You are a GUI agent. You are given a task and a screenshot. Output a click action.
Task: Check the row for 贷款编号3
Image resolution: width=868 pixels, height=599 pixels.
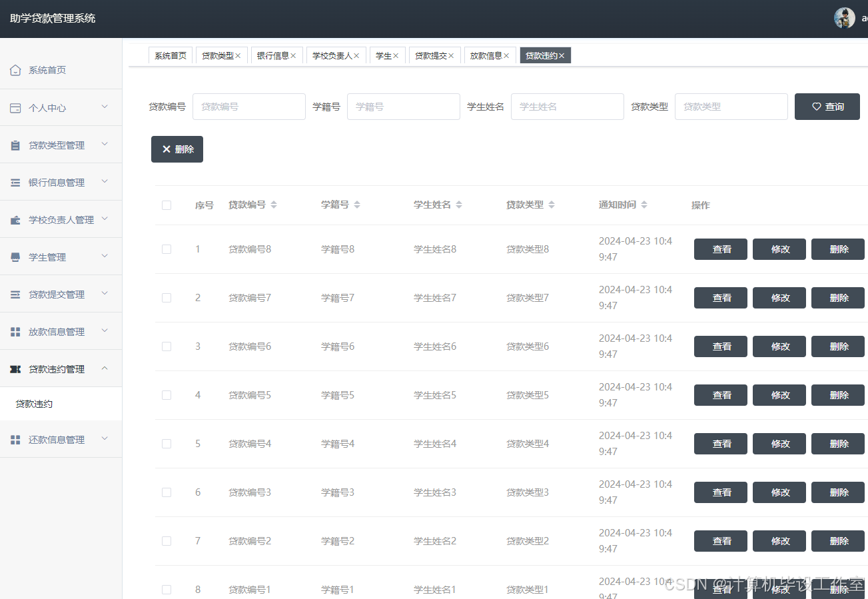tap(167, 492)
